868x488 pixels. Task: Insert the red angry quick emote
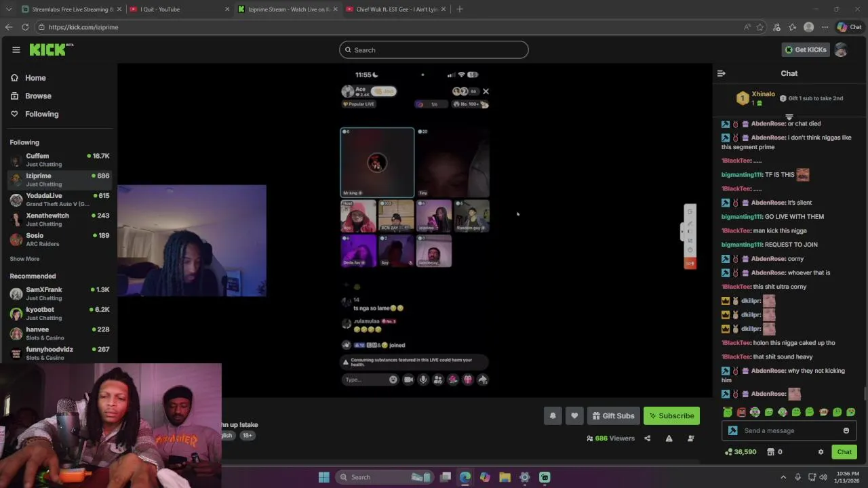[x=741, y=412]
